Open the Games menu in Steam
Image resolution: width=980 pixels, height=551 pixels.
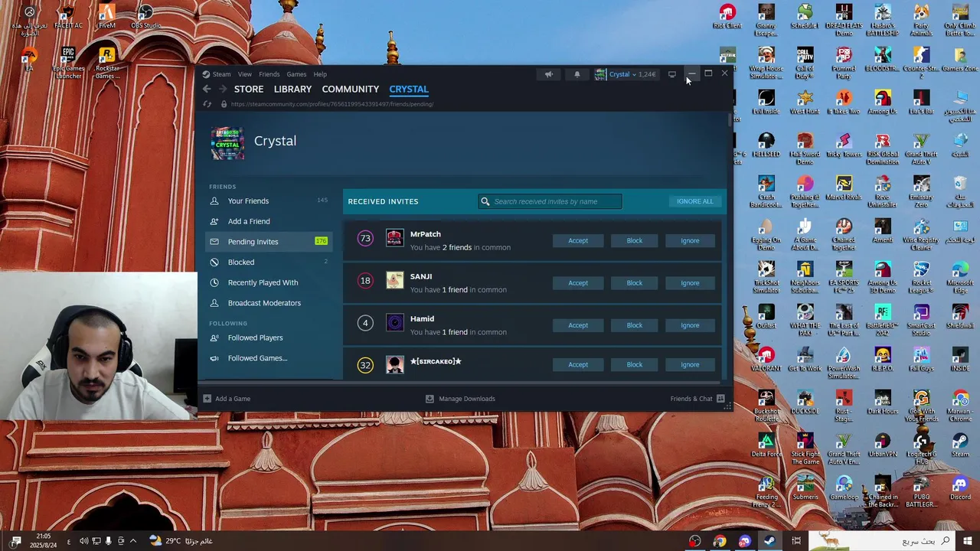point(296,74)
